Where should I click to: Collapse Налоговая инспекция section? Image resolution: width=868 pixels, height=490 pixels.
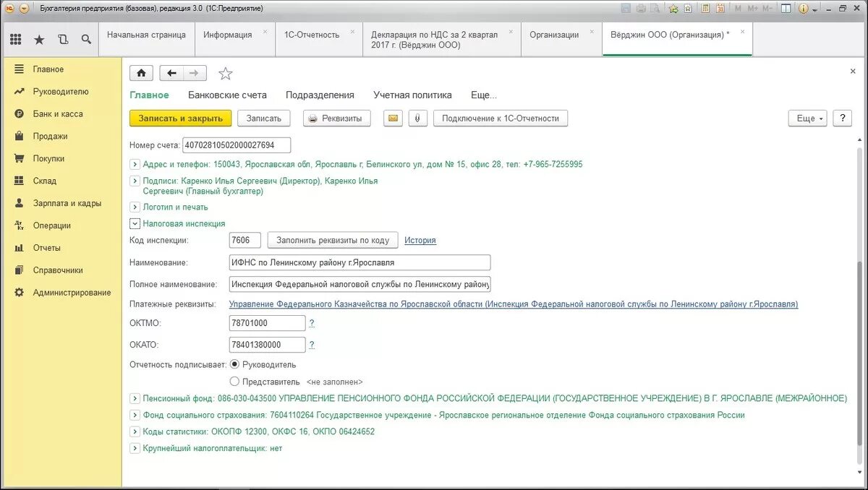point(135,224)
